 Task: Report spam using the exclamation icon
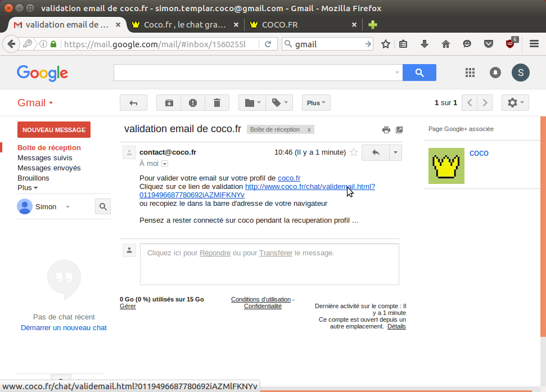192,103
